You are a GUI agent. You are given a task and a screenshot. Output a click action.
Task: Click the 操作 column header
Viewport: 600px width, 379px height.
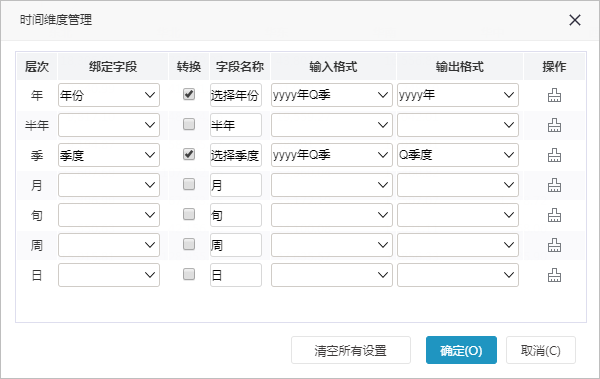[554, 67]
